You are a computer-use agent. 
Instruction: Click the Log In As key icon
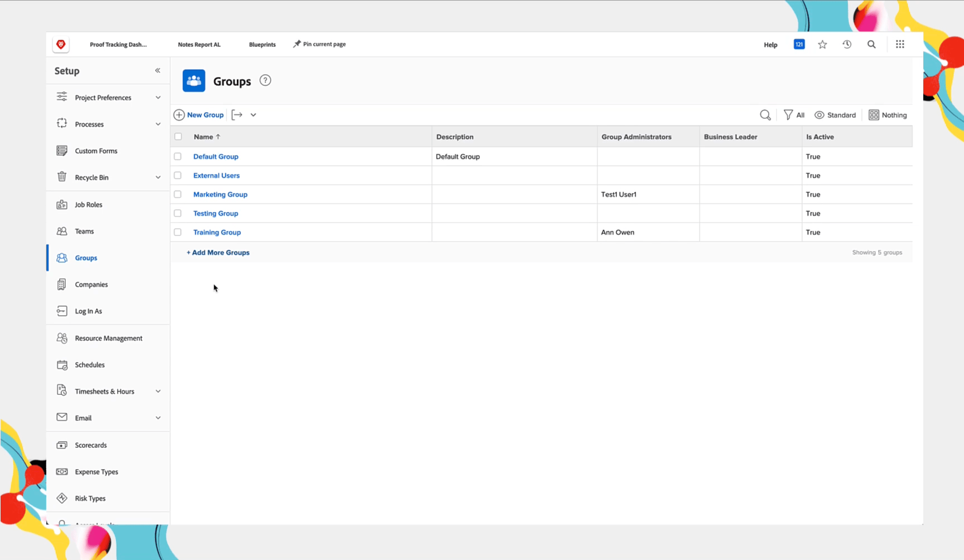62,311
